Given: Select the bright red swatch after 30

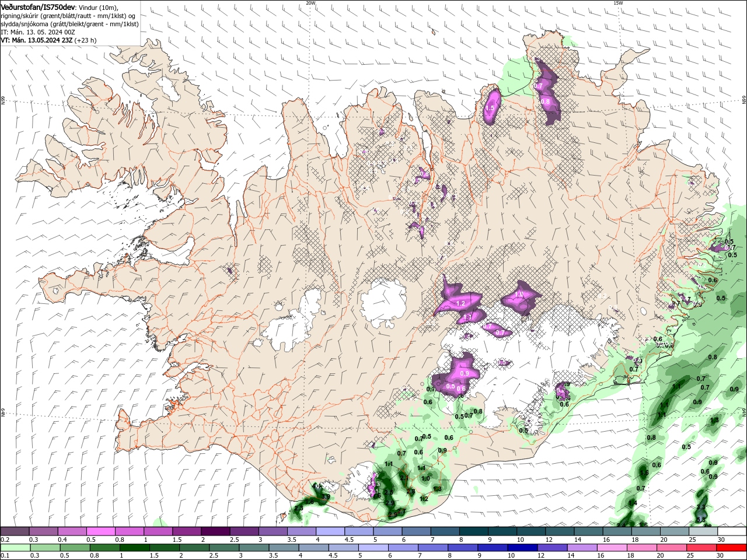Looking at the screenshot, I should 731,548.
